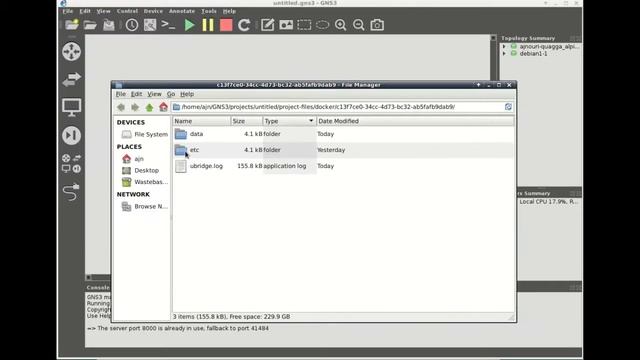This screenshot has height=360, width=640.
Task: Go forward in File Manager
Action: tap(135, 107)
